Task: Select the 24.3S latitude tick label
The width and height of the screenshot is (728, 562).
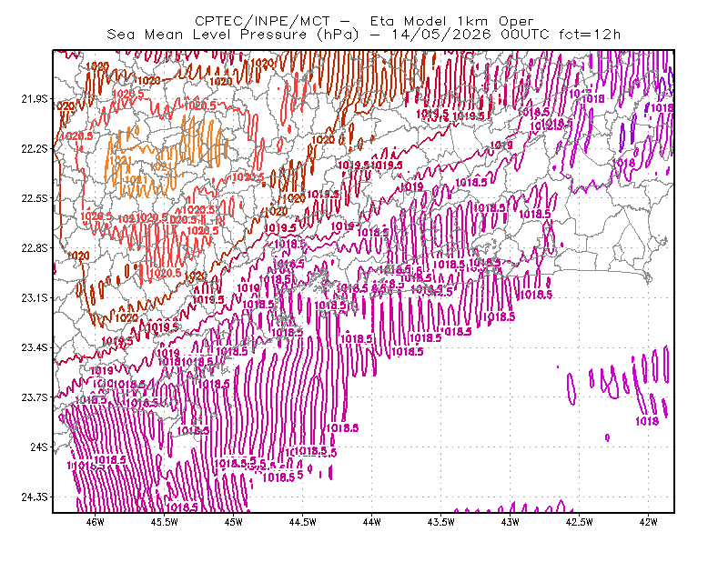Action: click(x=35, y=497)
